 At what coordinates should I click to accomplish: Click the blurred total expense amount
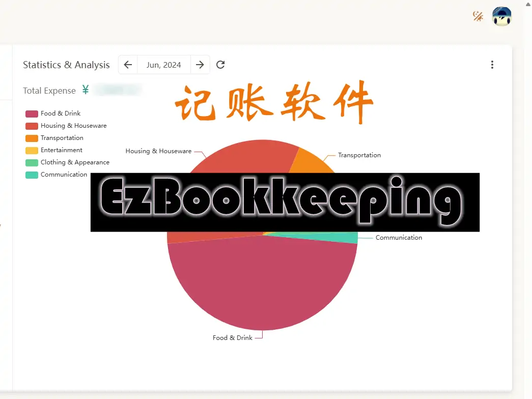click(117, 90)
